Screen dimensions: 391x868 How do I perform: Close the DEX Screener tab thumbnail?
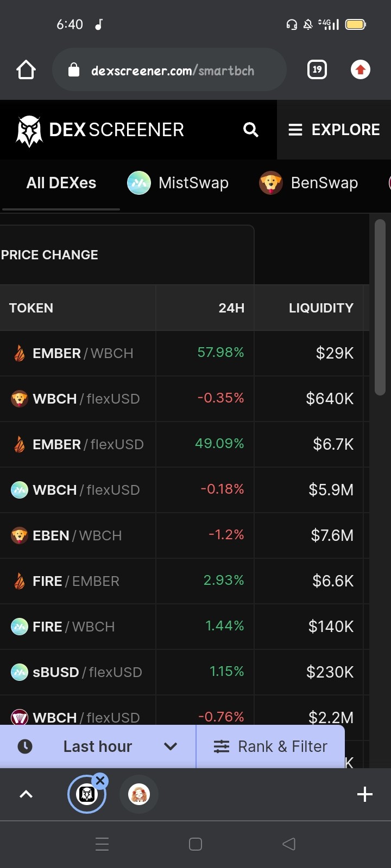pos(100,781)
